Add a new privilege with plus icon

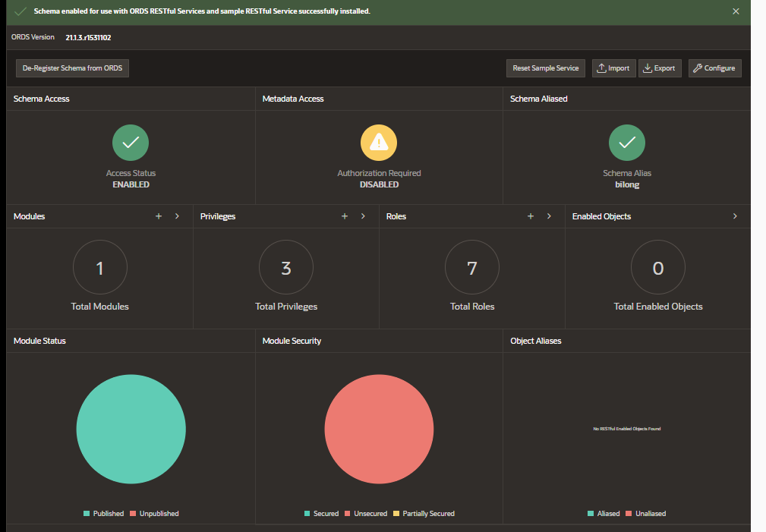pos(345,216)
